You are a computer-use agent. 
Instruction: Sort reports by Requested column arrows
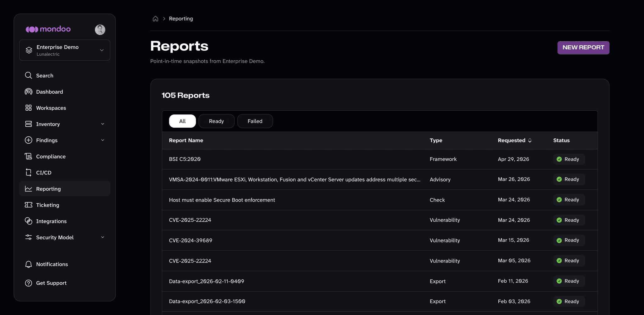coord(530,140)
